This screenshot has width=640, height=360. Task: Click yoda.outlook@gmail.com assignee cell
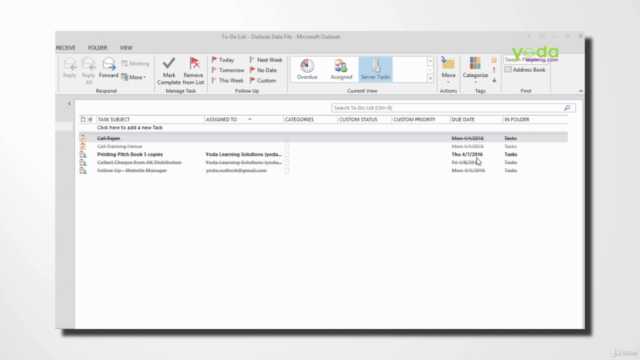(236, 171)
